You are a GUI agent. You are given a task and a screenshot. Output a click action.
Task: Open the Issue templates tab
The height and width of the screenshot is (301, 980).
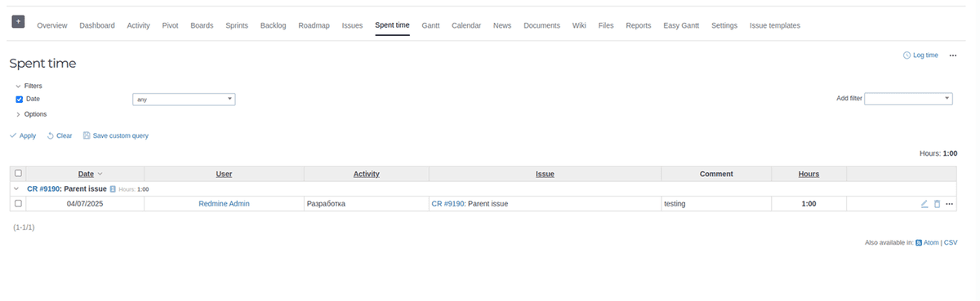(775, 25)
